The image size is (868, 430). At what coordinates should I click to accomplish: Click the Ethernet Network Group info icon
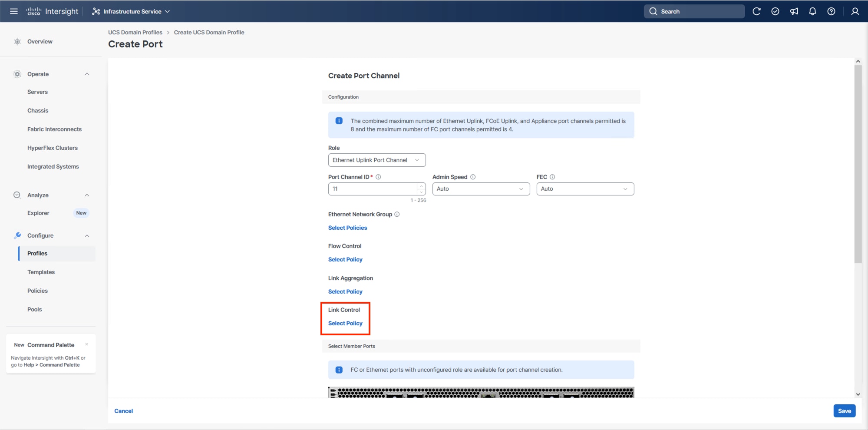point(397,214)
